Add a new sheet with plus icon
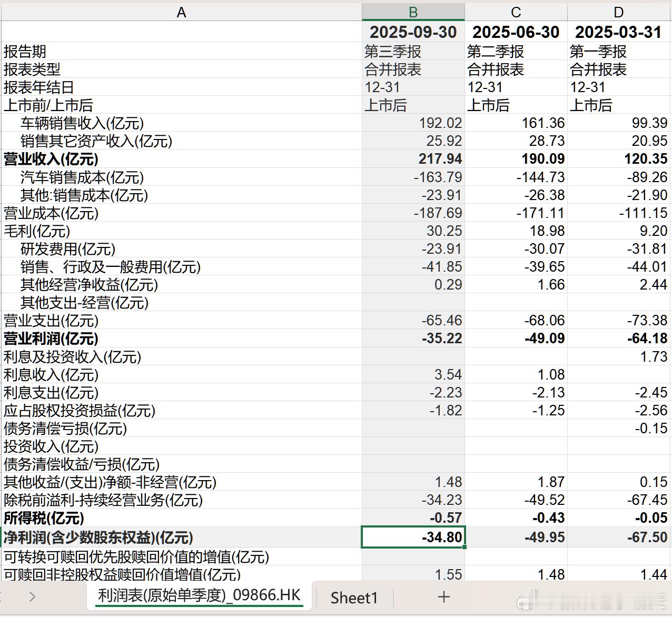The height and width of the screenshot is (617, 672). tap(443, 596)
